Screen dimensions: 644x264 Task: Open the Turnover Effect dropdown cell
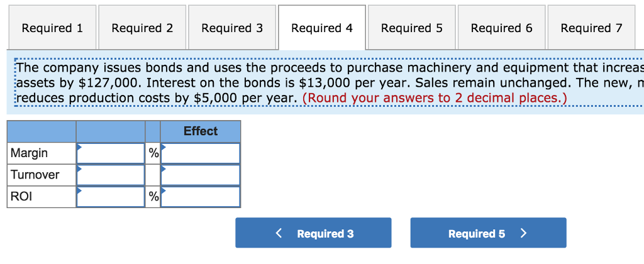coord(201,175)
